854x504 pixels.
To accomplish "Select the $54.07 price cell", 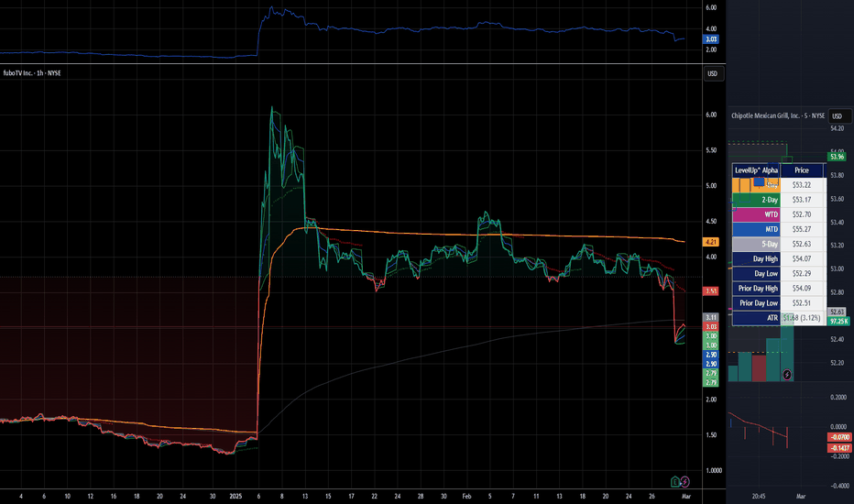I will 803,258.
